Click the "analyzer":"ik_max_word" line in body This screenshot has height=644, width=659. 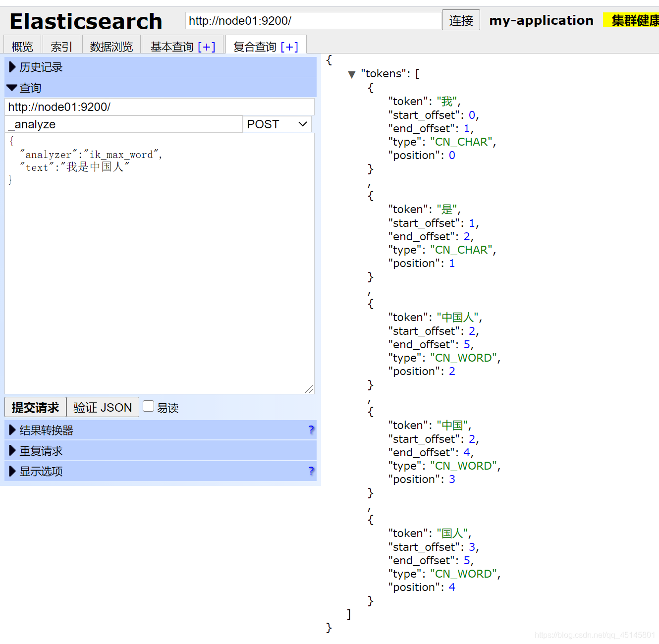click(x=91, y=155)
